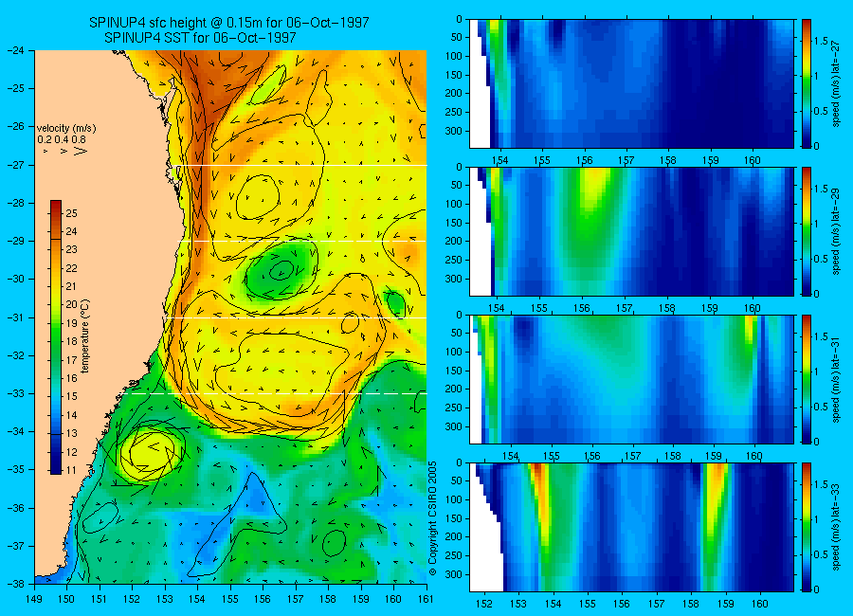Click the 161 longitude tick label
The width and height of the screenshot is (853, 616).
pyautogui.click(x=426, y=599)
